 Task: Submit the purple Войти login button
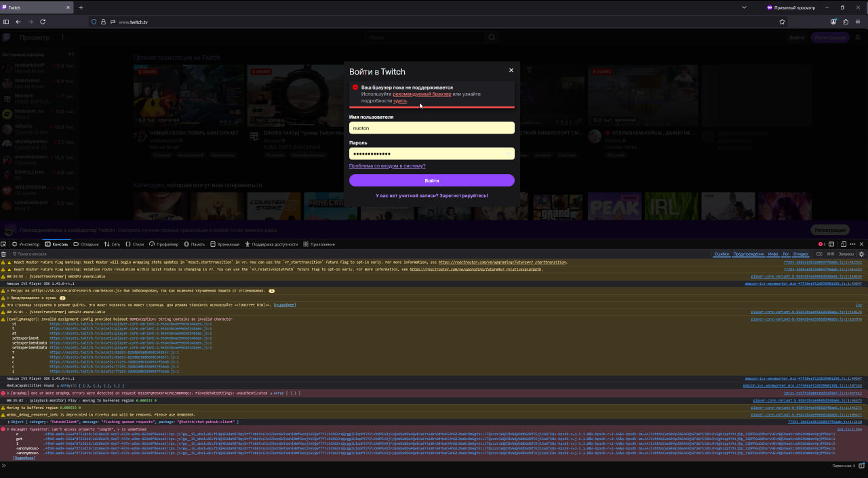(x=432, y=180)
